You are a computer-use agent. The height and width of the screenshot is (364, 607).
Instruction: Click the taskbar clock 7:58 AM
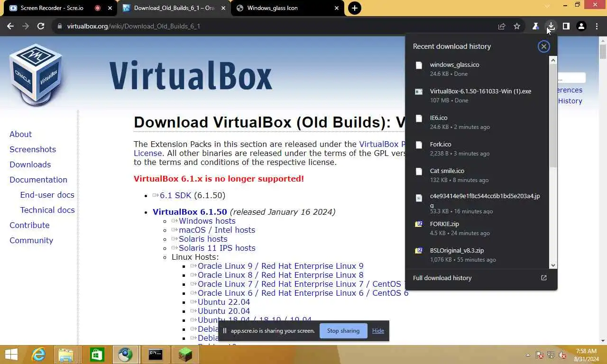point(586,351)
